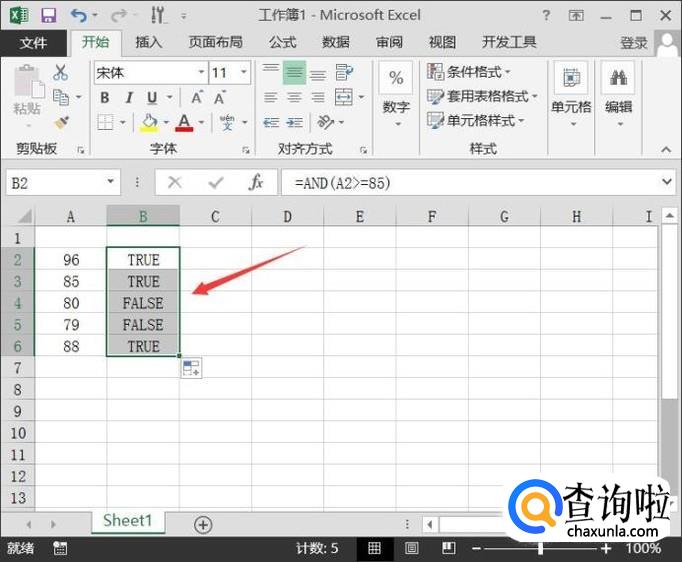Expand the 数字 number format group
Image resolution: width=682 pixels, height=562 pixels.
coord(396,96)
